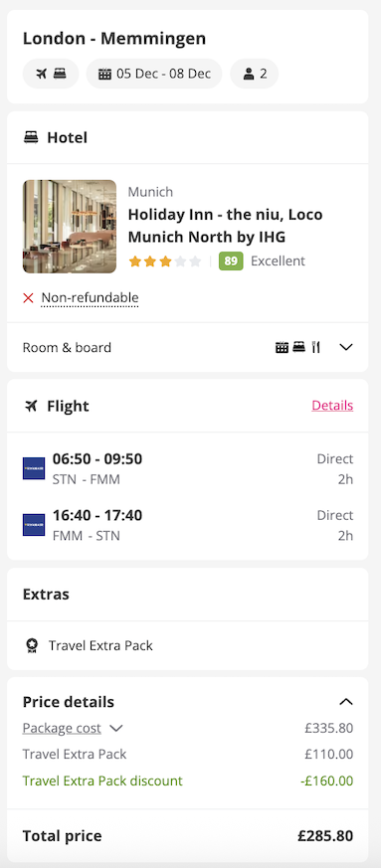Viewport: 381px width, 868px height.
Task: Click the Non-refundable policy text
Action: pyautogui.click(x=90, y=298)
